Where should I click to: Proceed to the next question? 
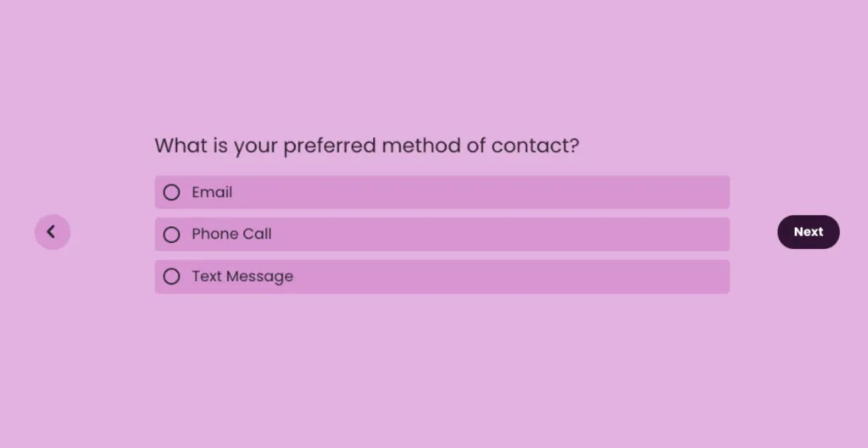[808, 232]
